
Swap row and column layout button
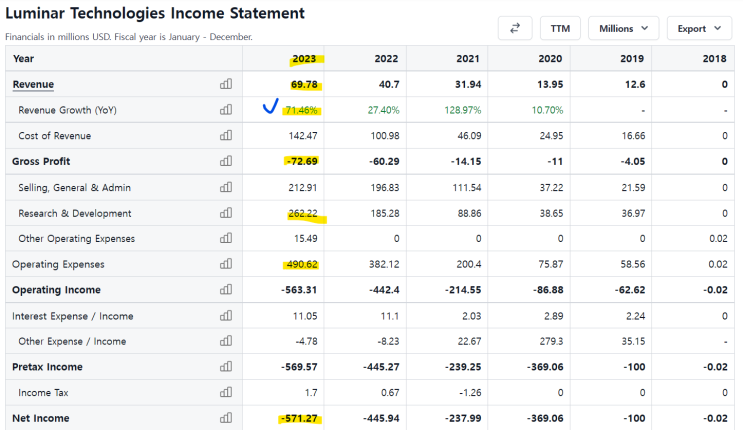(x=514, y=28)
